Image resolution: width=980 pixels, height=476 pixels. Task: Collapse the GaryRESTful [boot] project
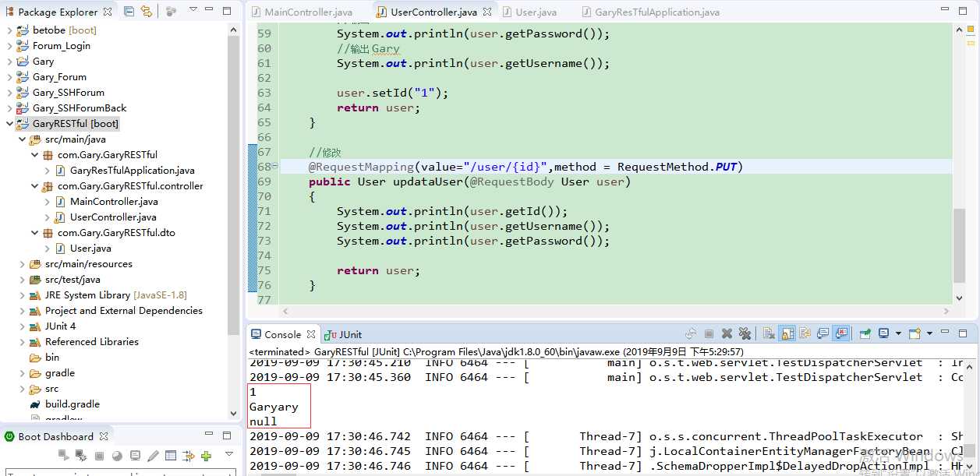[9, 124]
